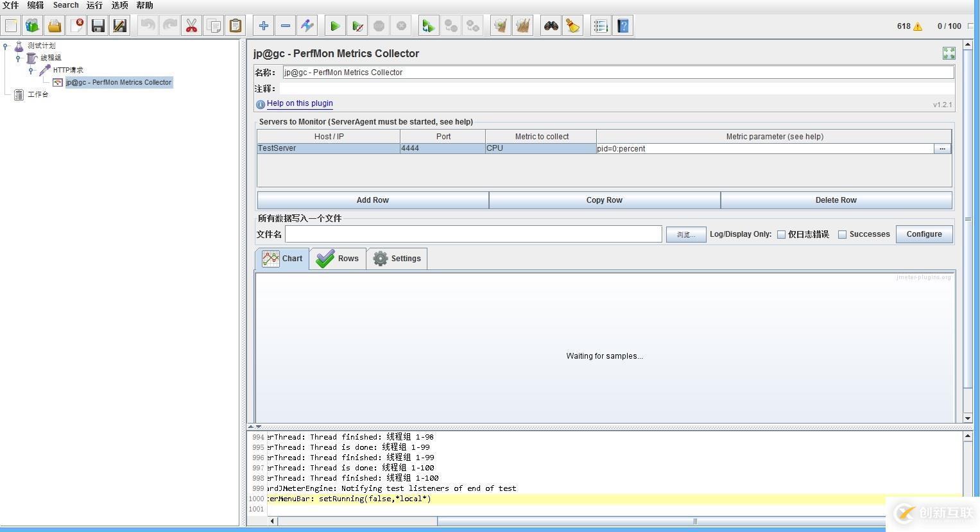Toggle the 仅日志错误 checkbox
Image resolution: width=980 pixels, height=532 pixels.
[781, 235]
